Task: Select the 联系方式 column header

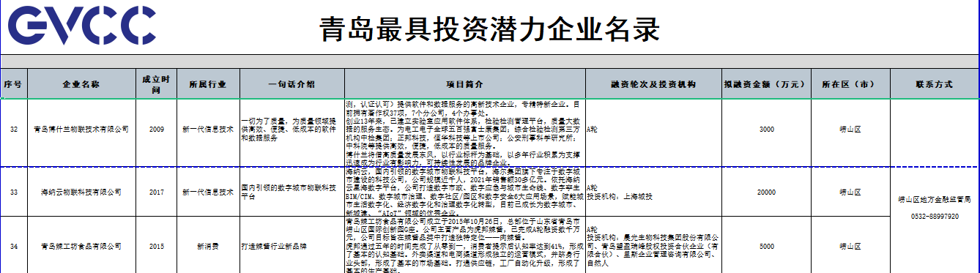Action: tap(934, 84)
